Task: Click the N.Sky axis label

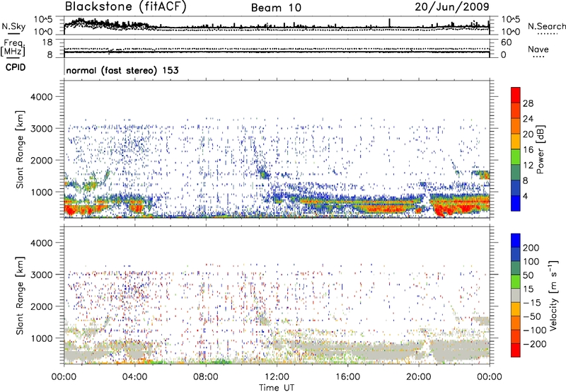Action: (x=13, y=26)
